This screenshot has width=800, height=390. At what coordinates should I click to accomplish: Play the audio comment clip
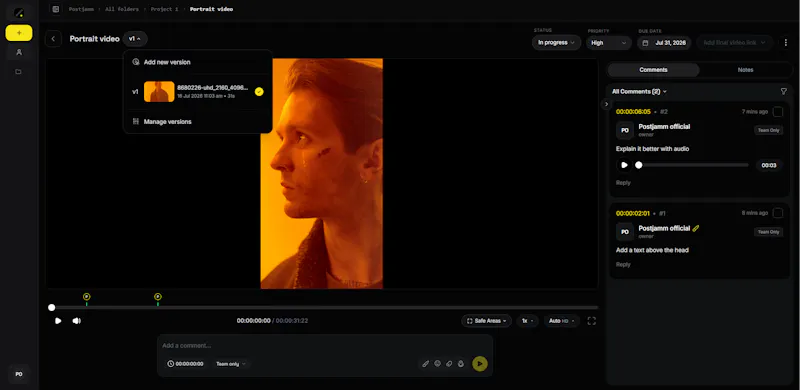(624, 165)
